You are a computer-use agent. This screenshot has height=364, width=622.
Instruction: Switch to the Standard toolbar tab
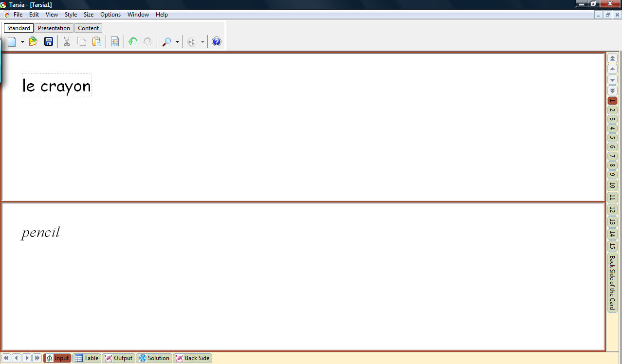click(19, 28)
